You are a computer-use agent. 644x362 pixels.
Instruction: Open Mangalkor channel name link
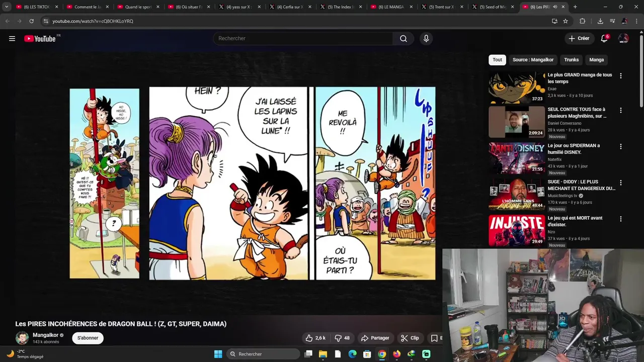coord(46,335)
